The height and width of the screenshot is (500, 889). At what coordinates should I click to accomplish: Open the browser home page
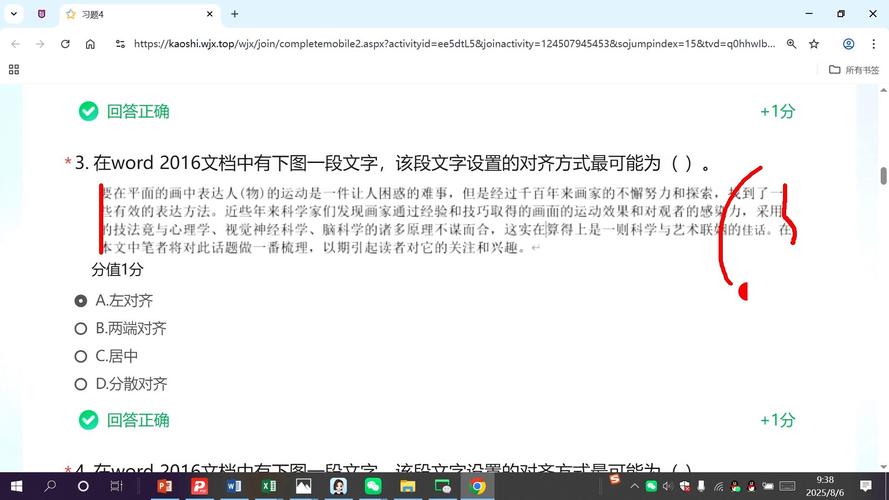90,44
